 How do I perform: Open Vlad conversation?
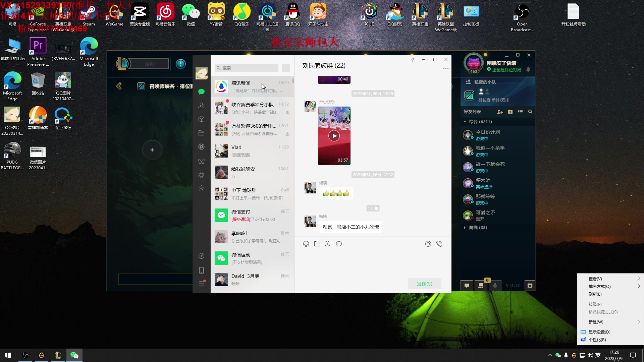[252, 151]
